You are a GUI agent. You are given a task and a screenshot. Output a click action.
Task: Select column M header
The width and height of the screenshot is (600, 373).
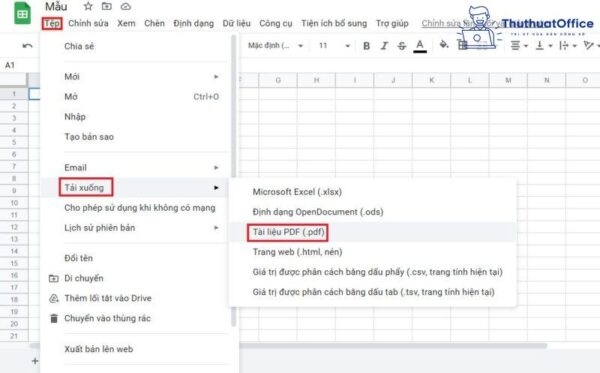point(508,80)
